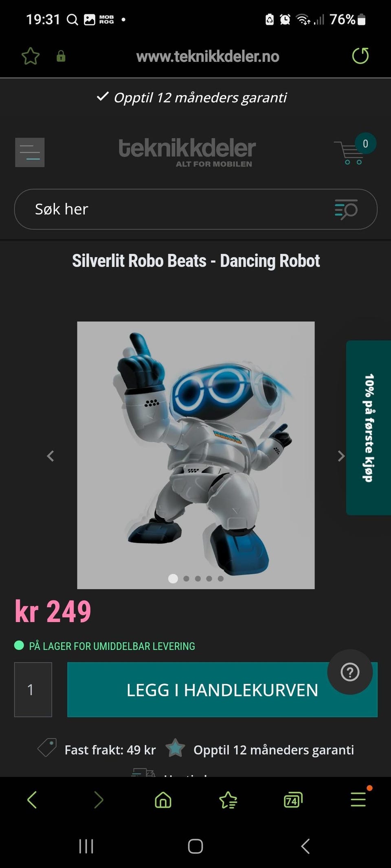
Task: Go to browser home icon
Action: click(x=163, y=800)
